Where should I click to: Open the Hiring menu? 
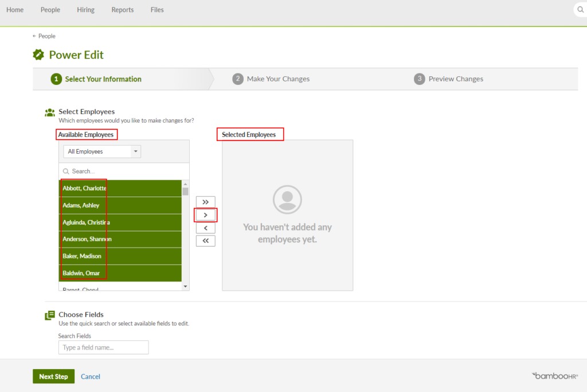click(x=85, y=9)
